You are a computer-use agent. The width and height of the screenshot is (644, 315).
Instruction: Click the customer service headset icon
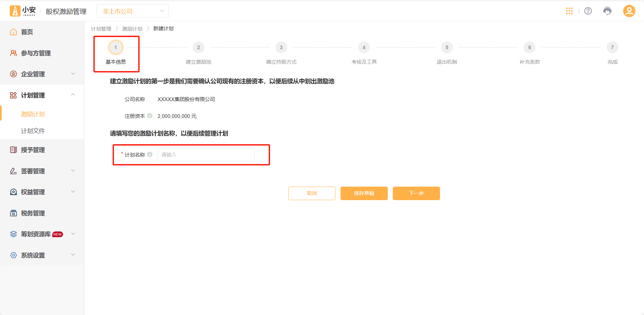607,11
